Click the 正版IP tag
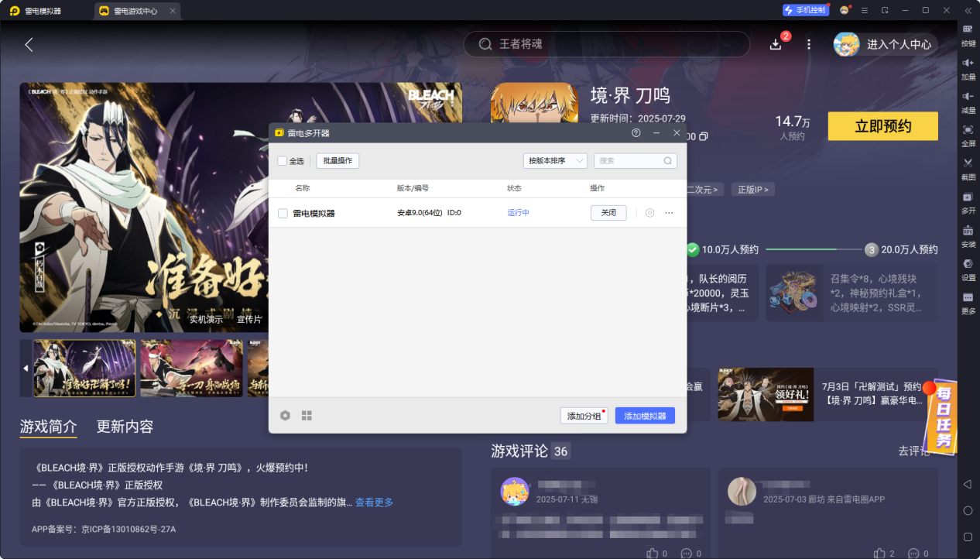Image resolution: width=980 pixels, height=559 pixels. (752, 189)
